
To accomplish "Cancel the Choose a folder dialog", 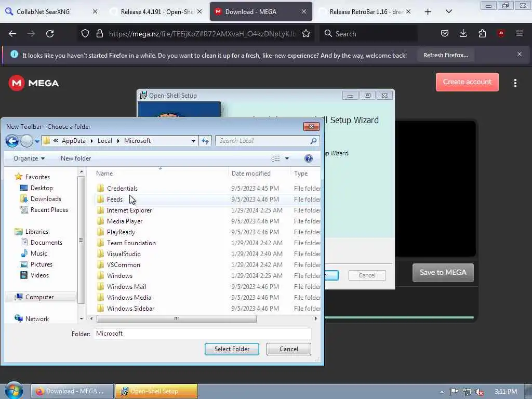I will tap(289, 349).
